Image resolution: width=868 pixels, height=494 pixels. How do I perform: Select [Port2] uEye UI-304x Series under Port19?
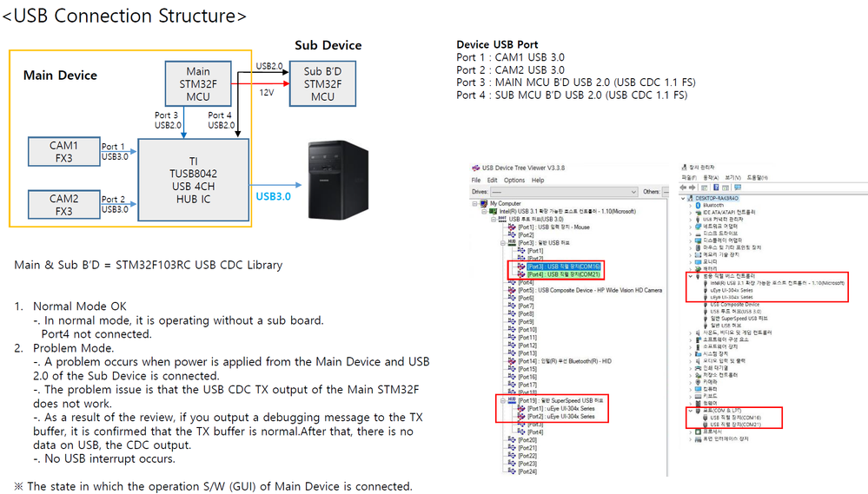tap(560, 417)
